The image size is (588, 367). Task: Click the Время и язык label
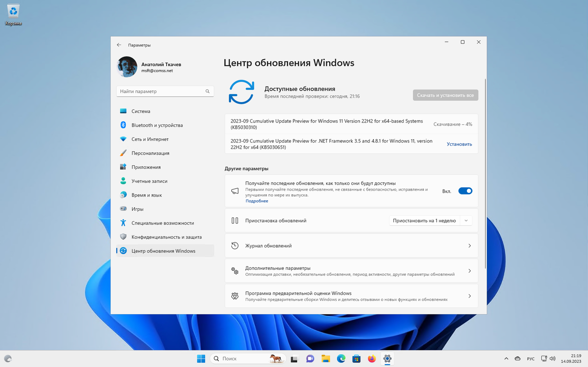point(147,195)
